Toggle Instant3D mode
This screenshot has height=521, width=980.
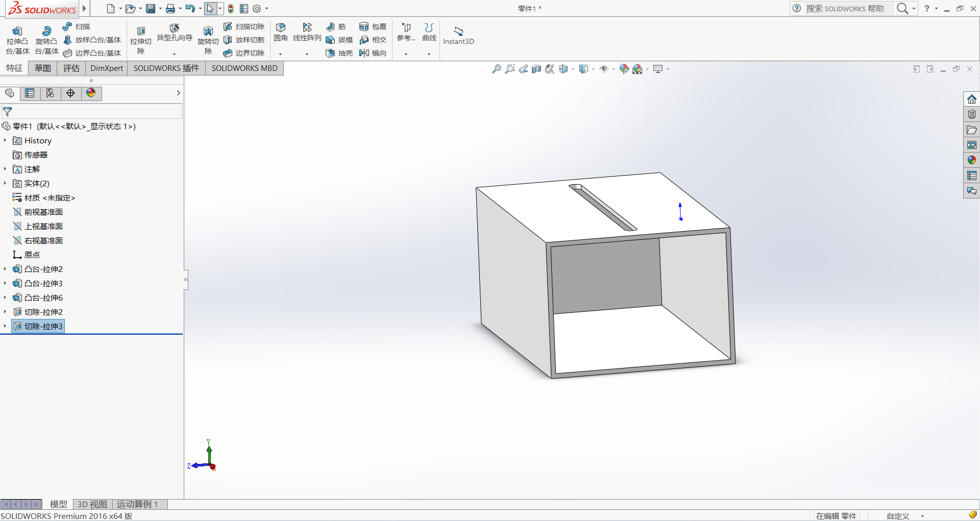(458, 35)
